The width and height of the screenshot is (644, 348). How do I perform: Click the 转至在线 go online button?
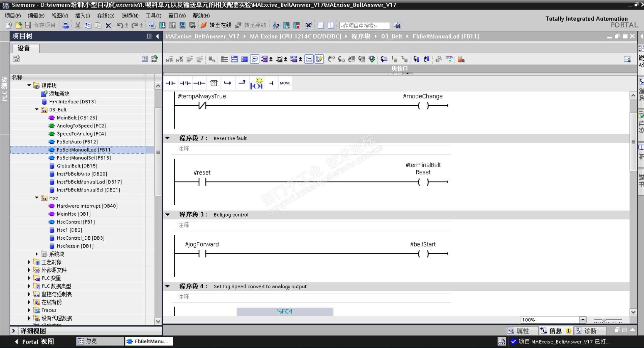pos(216,25)
